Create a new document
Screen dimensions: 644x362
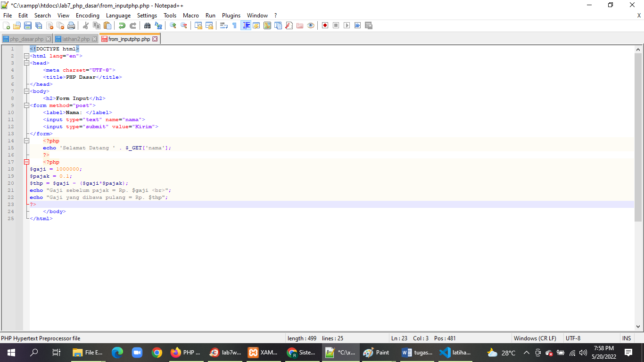(6, 25)
